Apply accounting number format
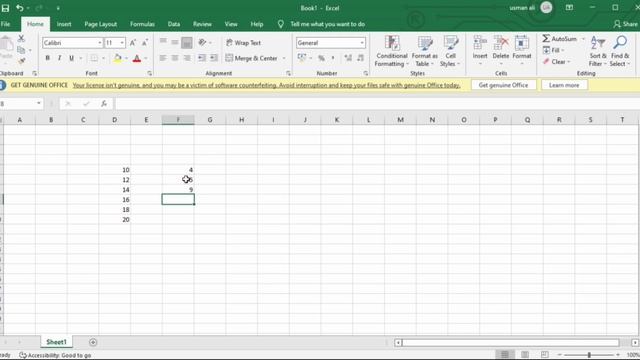 point(302,58)
